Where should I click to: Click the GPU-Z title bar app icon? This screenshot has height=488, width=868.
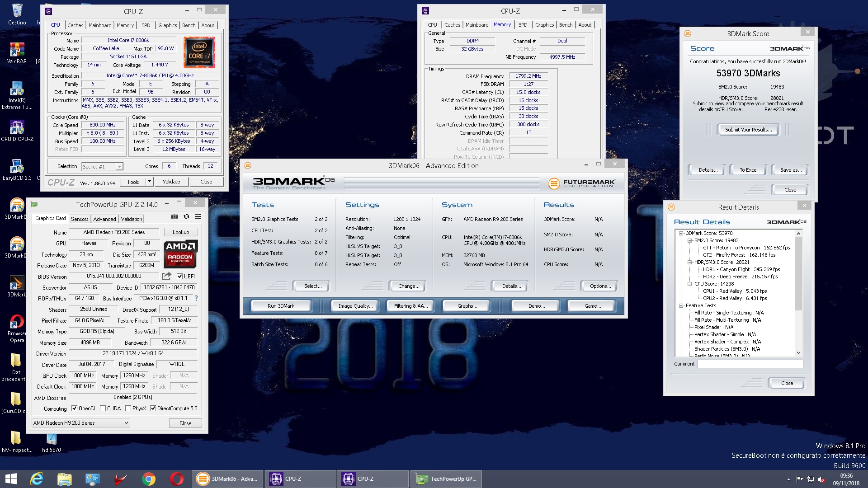pos(34,204)
